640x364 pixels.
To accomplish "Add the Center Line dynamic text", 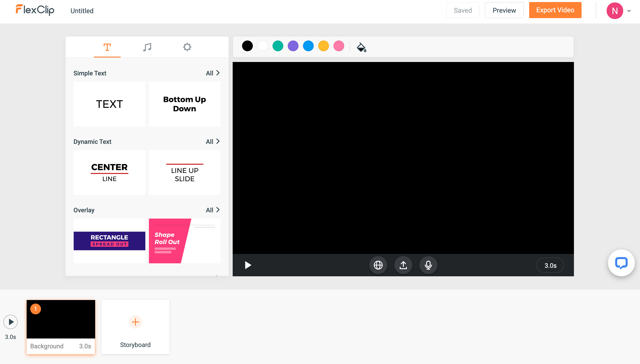I will (x=109, y=172).
